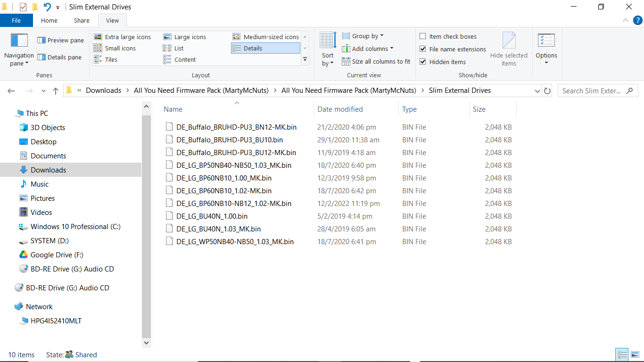Viewport: 644px width, 362px height.
Task: Expand the Group by menu
Action: [363, 36]
